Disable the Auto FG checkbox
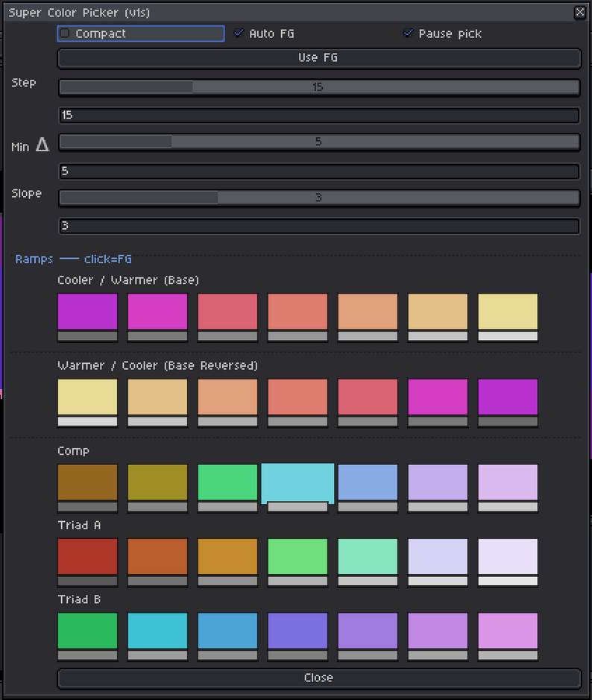Viewport: 592px width, 700px height. [x=239, y=33]
